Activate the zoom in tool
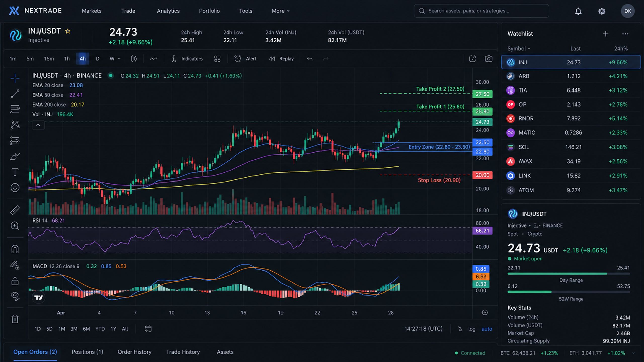 coord(15,225)
